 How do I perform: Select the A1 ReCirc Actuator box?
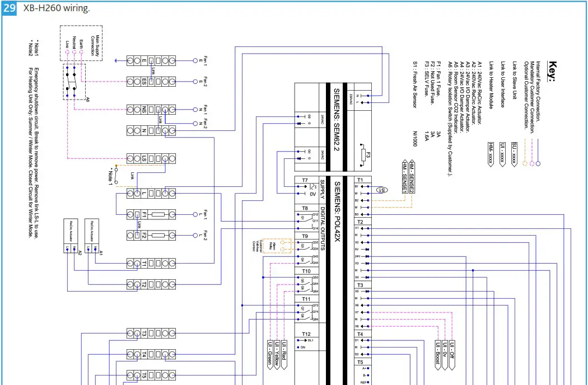91,235
